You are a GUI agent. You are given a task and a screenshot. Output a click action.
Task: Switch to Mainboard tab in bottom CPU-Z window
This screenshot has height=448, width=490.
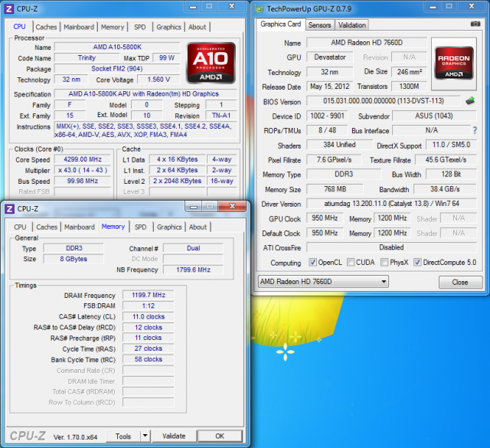click(x=80, y=227)
